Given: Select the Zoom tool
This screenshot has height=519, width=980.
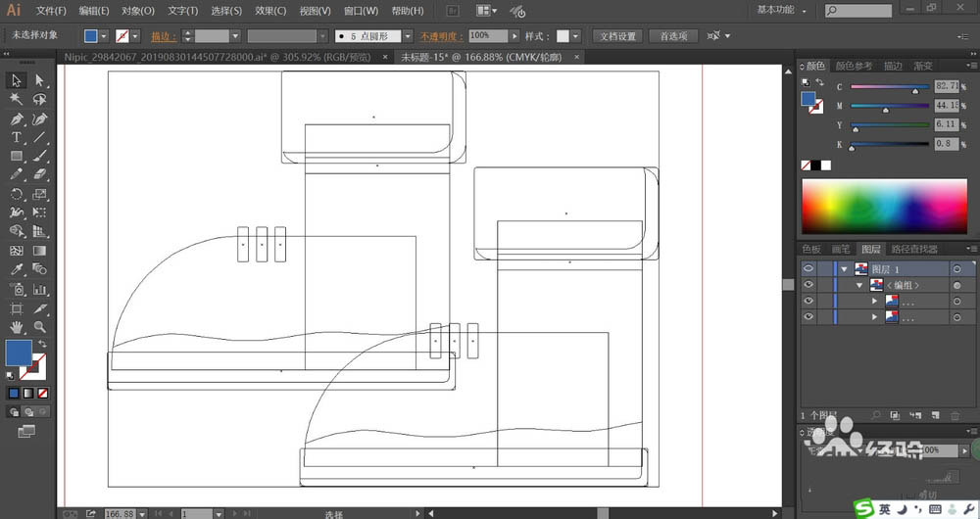Looking at the screenshot, I should 39,326.
